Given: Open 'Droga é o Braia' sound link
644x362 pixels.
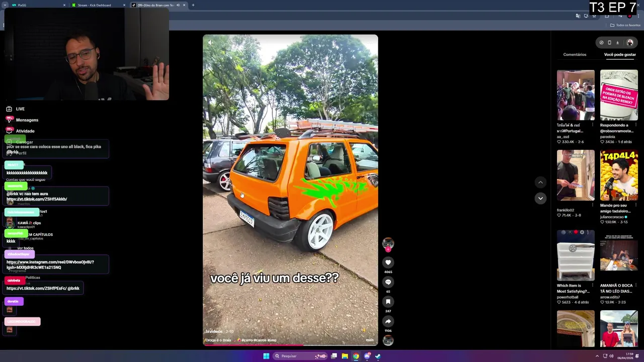Looking at the screenshot, I should [x=218, y=340].
